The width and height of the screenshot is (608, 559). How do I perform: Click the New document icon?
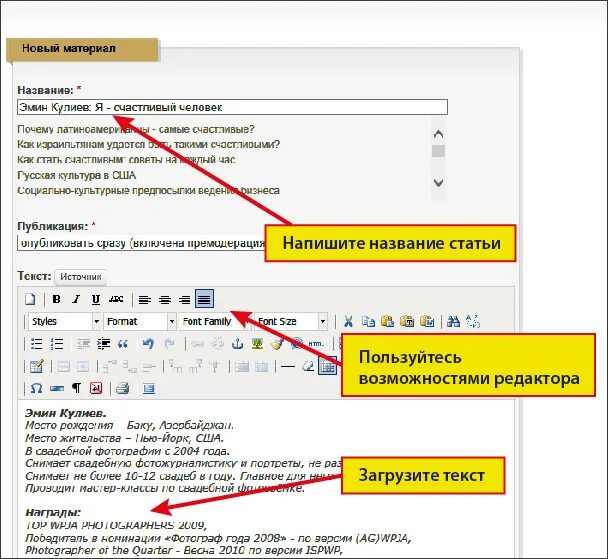30,299
